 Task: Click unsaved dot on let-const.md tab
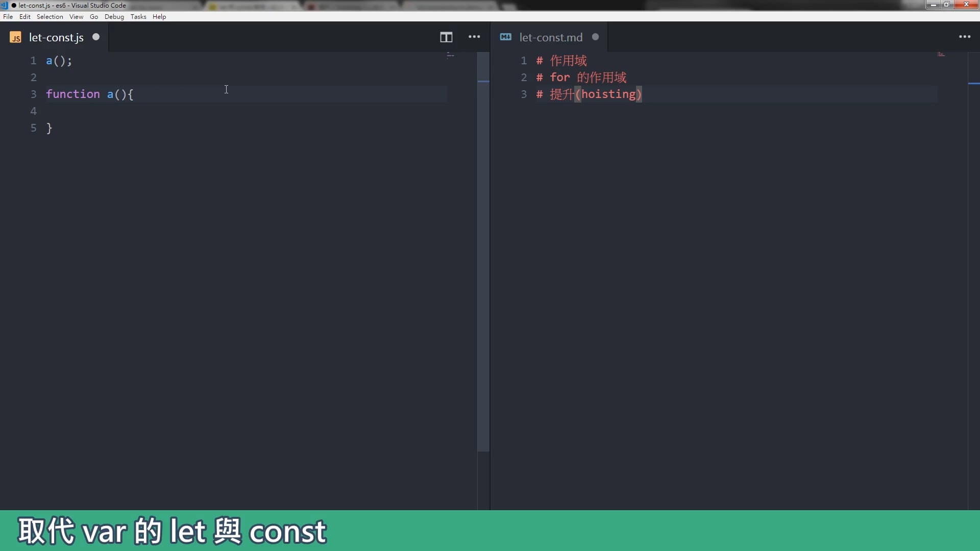coord(595,37)
